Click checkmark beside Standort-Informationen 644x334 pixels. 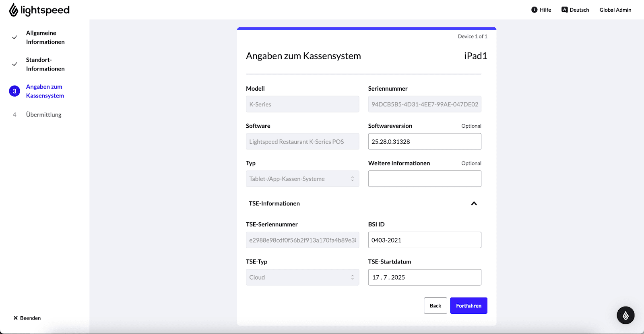coord(14,64)
